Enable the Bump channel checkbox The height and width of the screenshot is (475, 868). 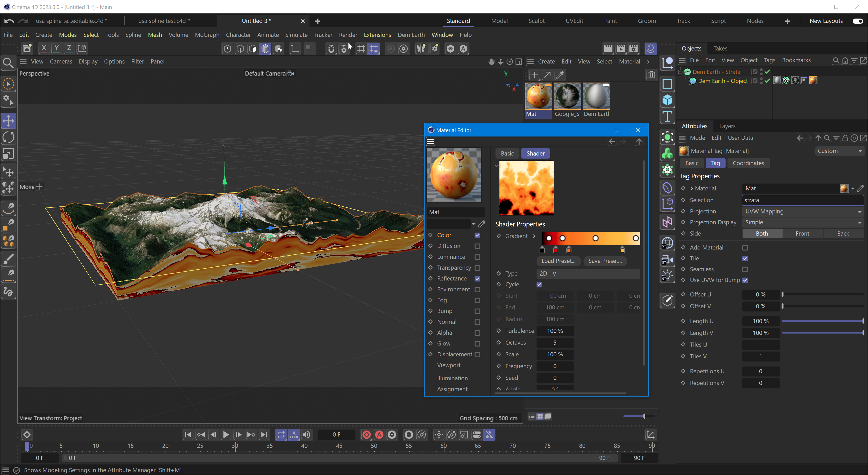(477, 311)
